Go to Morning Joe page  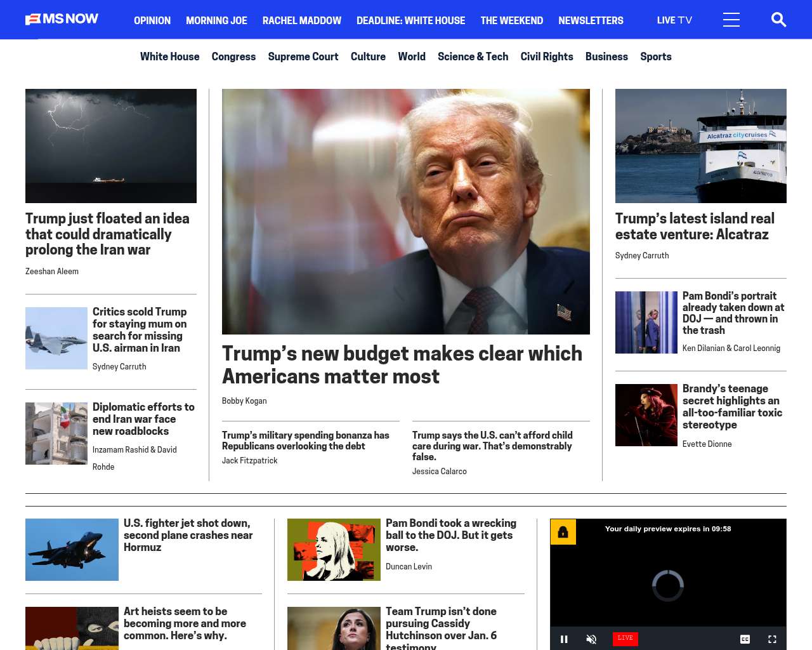pyautogui.click(x=216, y=20)
